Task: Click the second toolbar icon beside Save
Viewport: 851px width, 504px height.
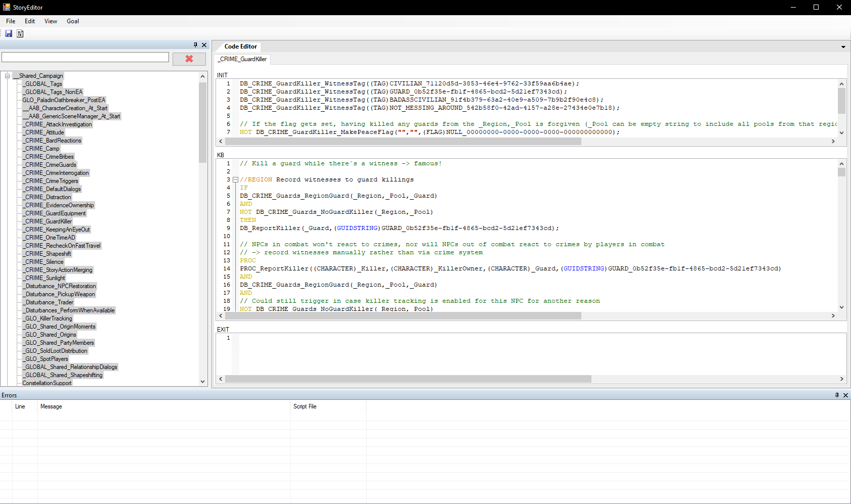Action: [20, 33]
